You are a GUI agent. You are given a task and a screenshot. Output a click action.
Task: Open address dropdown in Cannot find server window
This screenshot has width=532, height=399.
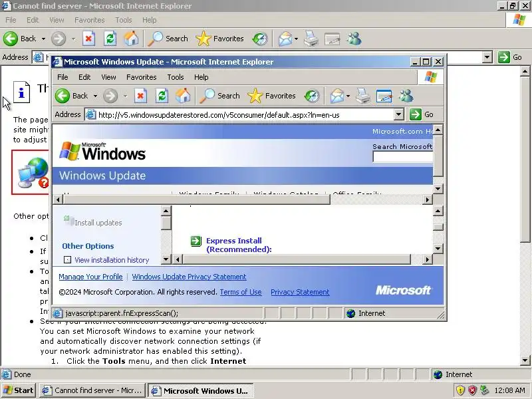pos(487,57)
